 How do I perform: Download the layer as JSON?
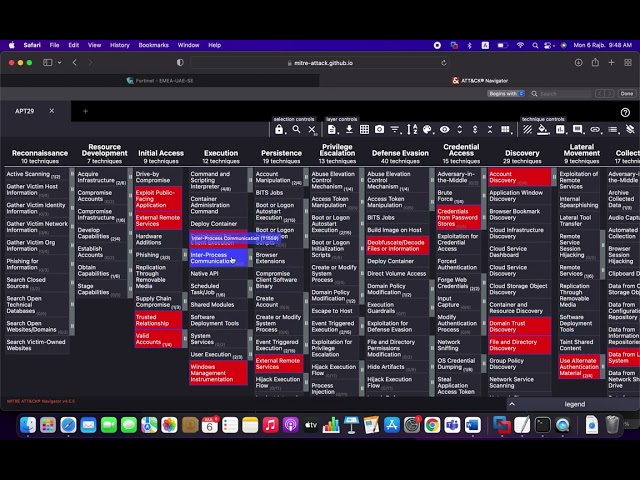[x=349, y=130]
